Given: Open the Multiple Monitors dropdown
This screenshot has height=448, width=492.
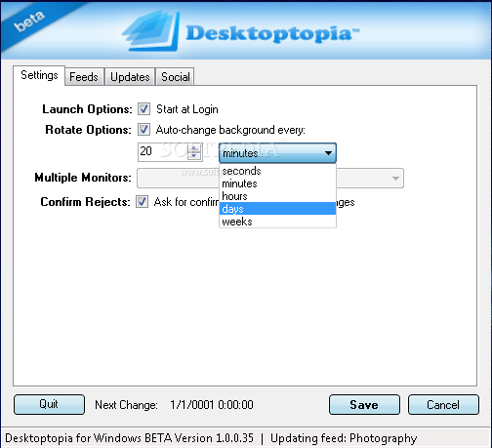Looking at the screenshot, I should (395, 178).
